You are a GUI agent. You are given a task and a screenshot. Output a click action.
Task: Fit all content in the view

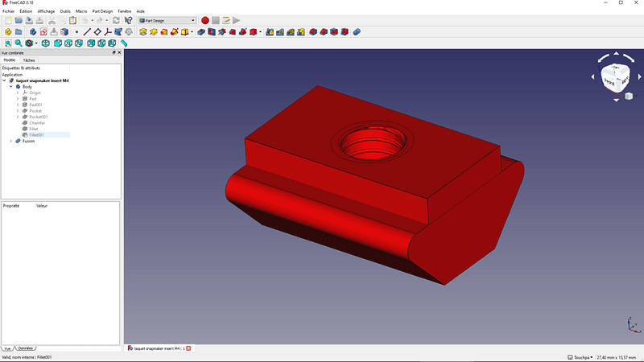[x=8, y=43]
